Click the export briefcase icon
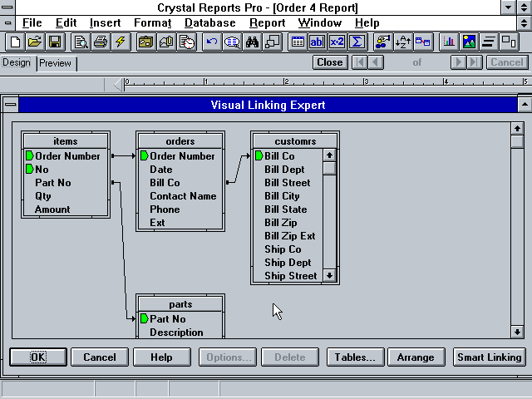Screen dimensions: 532x399 tap(146, 42)
